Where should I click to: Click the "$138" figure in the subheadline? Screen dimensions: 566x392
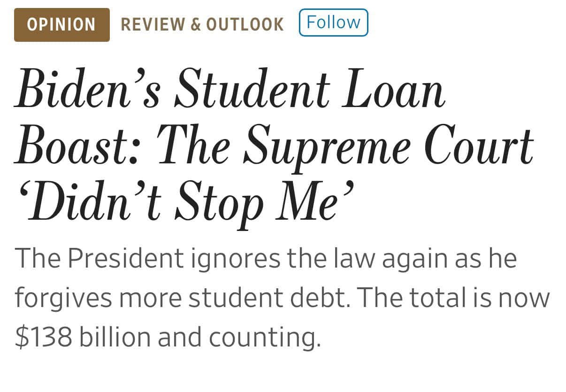[x=44, y=337]
